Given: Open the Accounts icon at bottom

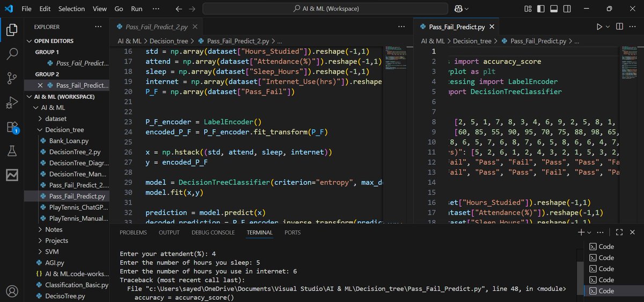Looking at the screenshot, I should [x=12, y=291].
